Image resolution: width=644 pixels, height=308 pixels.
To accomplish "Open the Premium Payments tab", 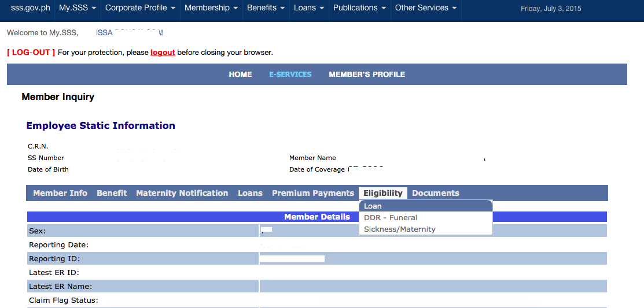I will click(313, 194).
